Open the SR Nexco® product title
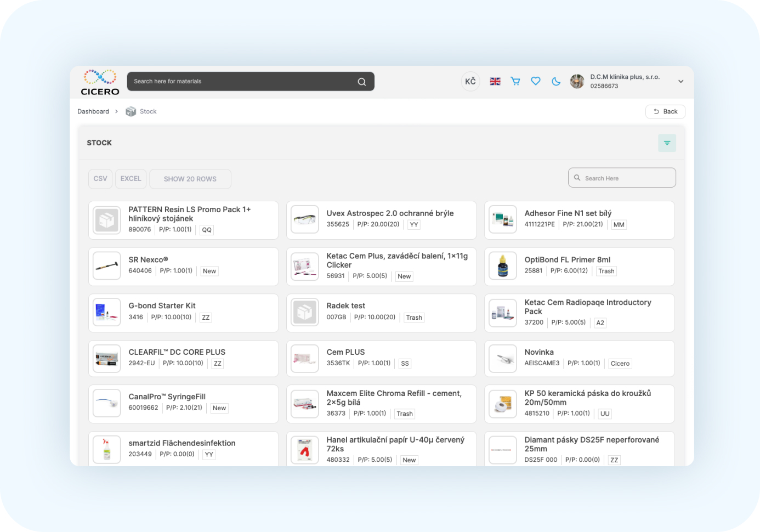Image resolution: width=760 pixels, height=532 pixels. pos(149,260)
